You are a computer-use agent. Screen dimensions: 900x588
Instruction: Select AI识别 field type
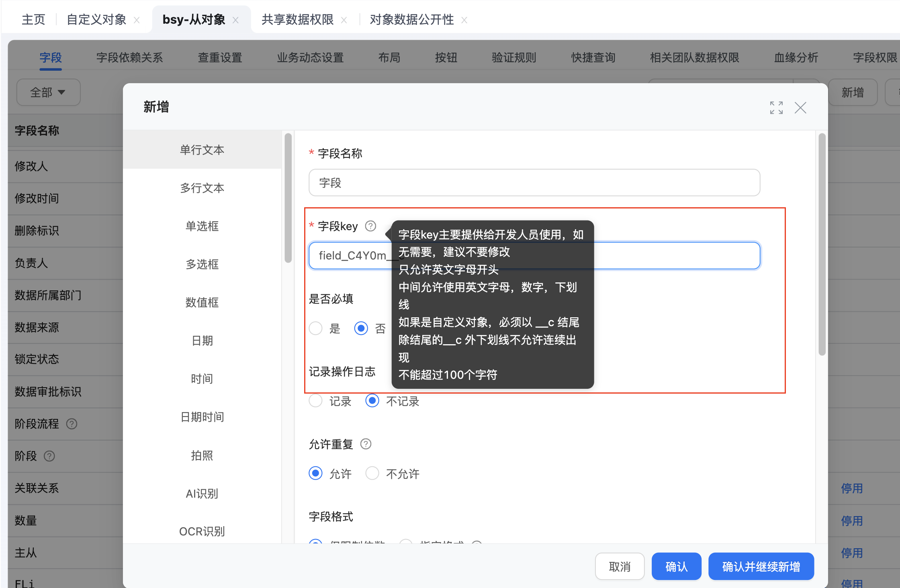[x=202, y=493]
